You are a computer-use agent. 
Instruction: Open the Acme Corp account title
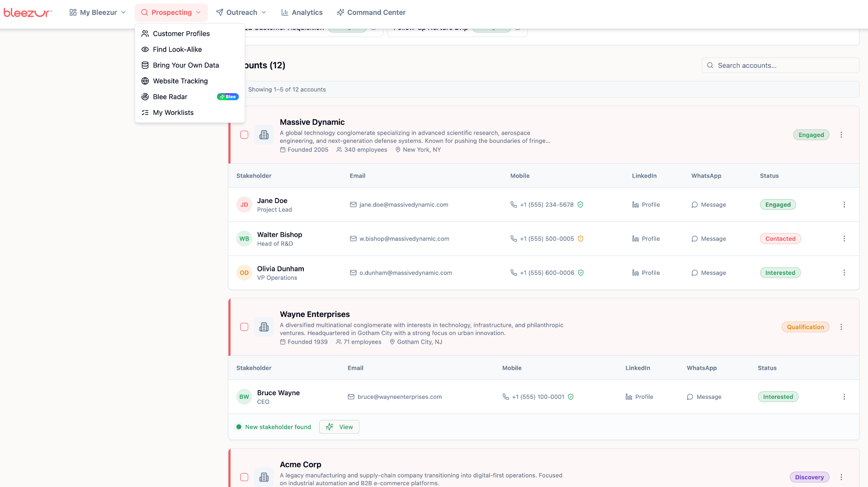(300, 464)
